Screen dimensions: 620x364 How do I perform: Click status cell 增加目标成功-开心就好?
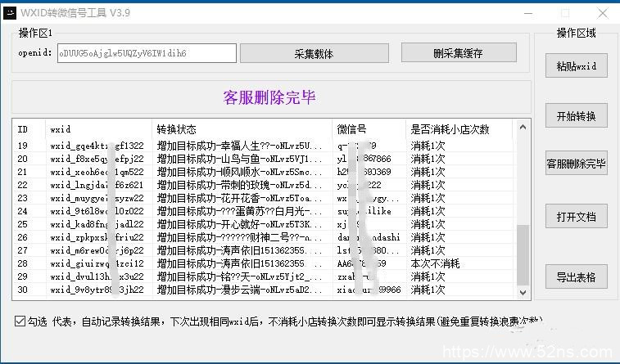coord(240,224)
